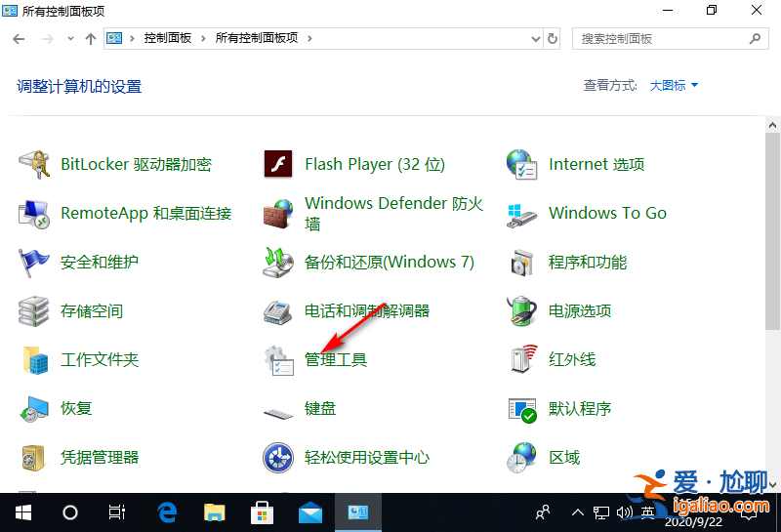Show hidden tray icons chevron
781x532 pixels.
pos(577,512)
